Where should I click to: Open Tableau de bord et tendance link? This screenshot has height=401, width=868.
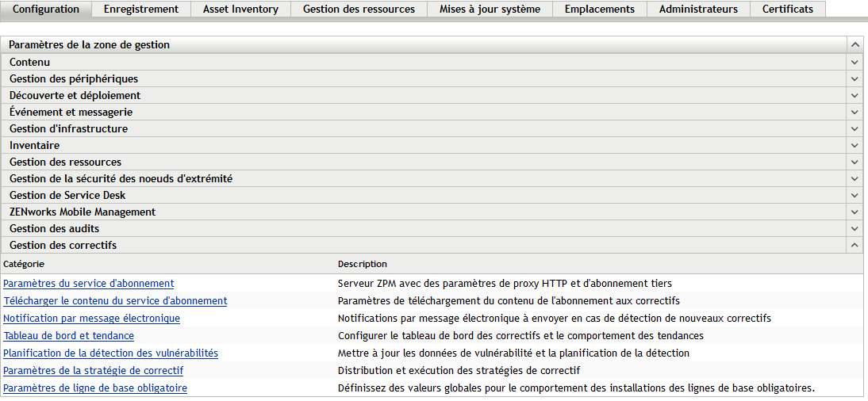pyautogui.click(x=69, y=335)
